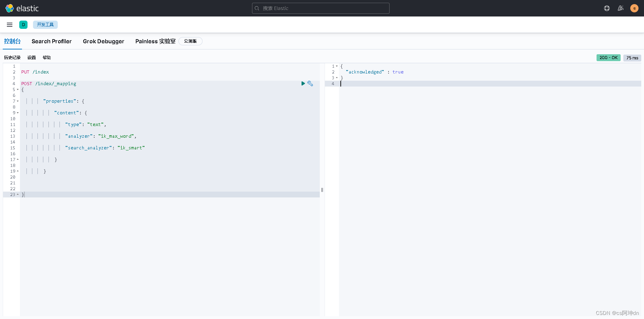Open the hamburger navigation menu
Screen dimensions: 644x319
[10, 25]
